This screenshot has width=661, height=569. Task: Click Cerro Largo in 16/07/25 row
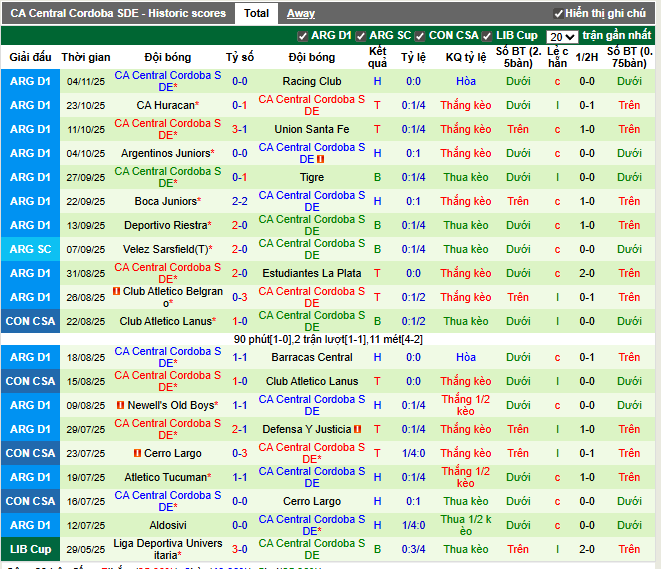(312, 501)
